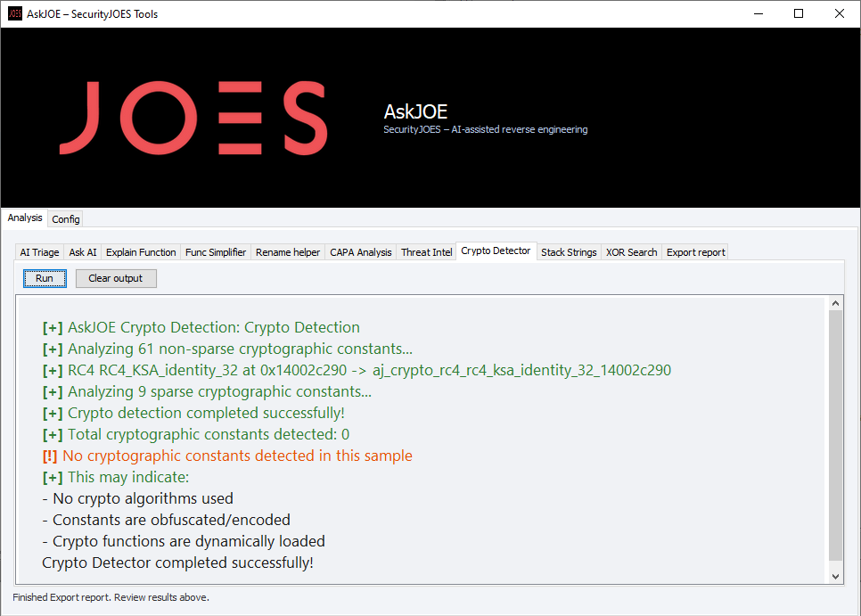Switch to the Rename helper tab
This screenshot has width=861, height=616.
click(x=288, y=252)
